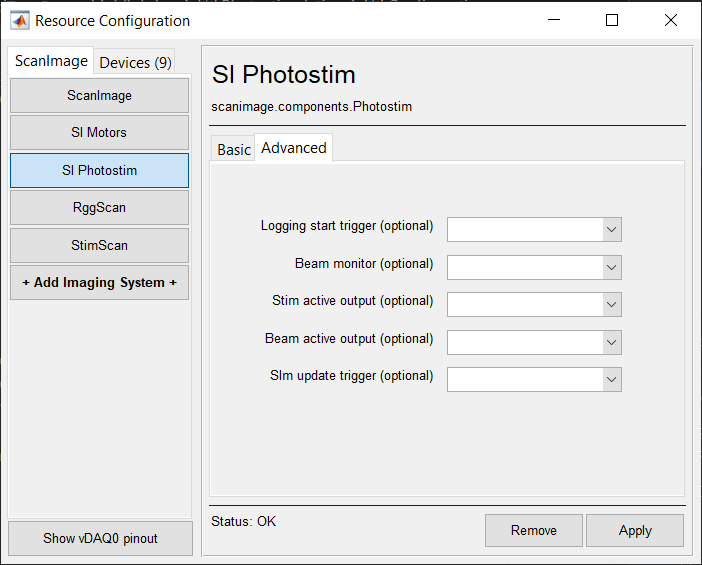702x565 pixels.
Task: Switch to the Devices (9) tab
Action: point(135,62)
